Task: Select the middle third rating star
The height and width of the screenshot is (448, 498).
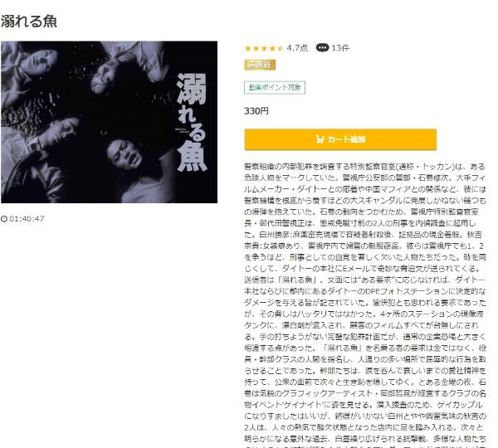Action: click(264, 48)
